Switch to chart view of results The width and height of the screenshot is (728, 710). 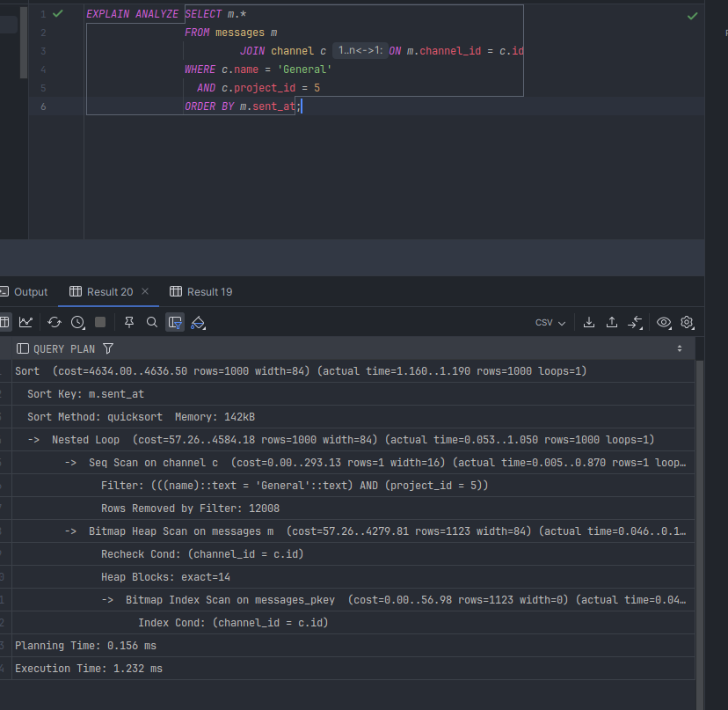point(25,323)
